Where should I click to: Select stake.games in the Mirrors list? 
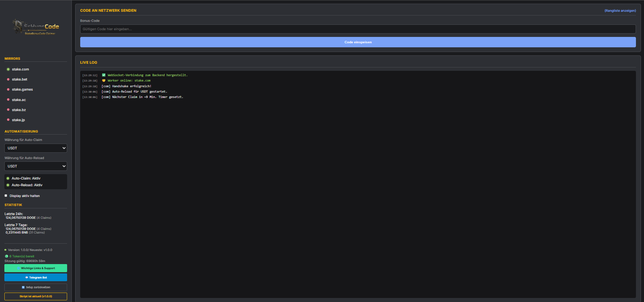(22, 89)
